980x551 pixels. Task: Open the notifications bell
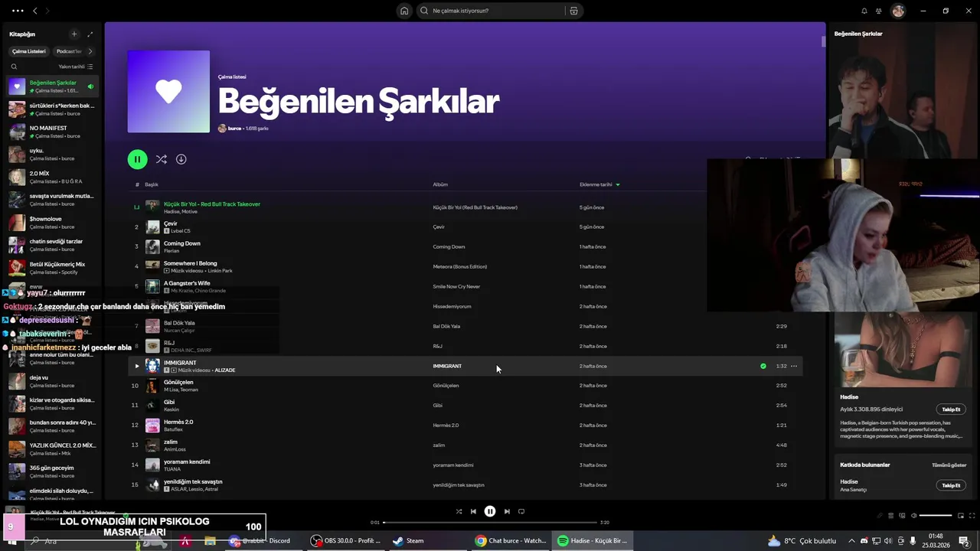point(864,11)
